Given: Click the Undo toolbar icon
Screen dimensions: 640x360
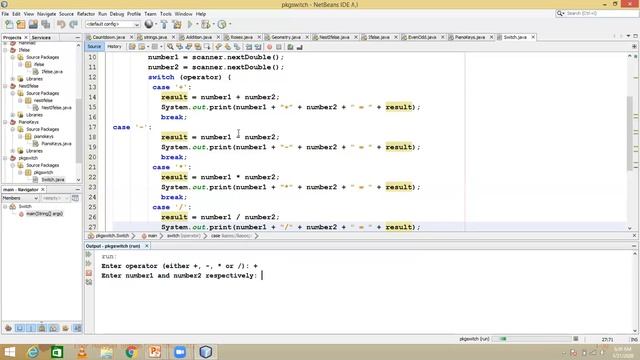Looking at the screenshot, I should (x=61, y=24).
